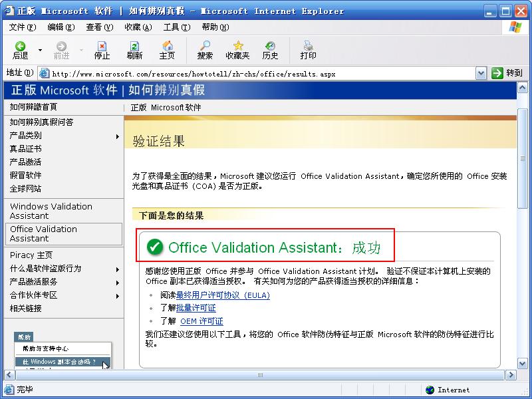Go back with the 后退 toolbar button
The height and width of the screenshot is (399, 532).
[21, 51]
